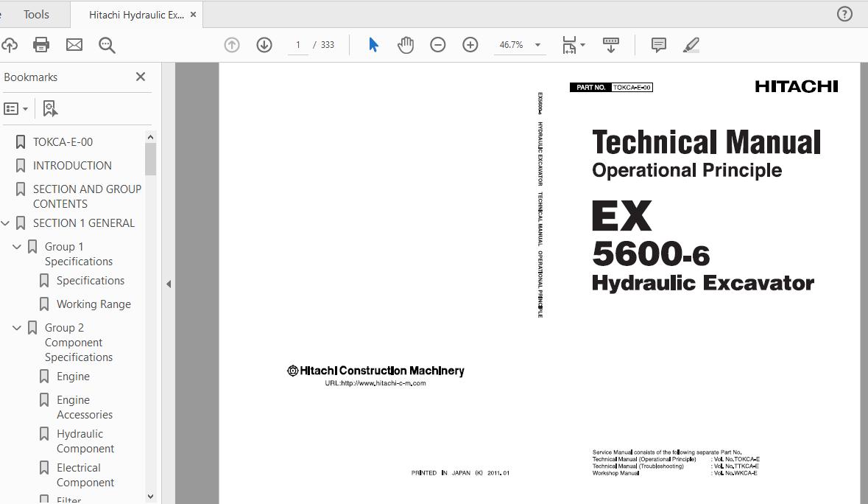868x504 pixels.
Task: Send the file by email with the envelope icon
Action: coord(74,45)
